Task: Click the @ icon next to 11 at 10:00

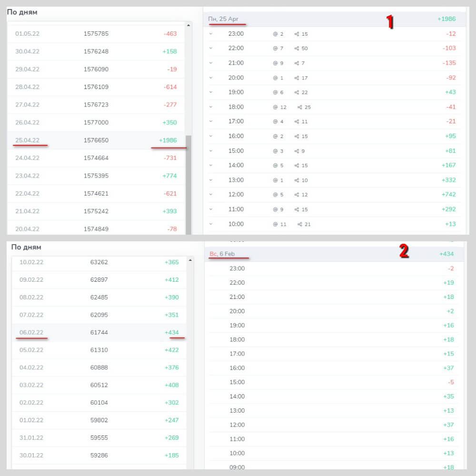Action: point(275,224)
